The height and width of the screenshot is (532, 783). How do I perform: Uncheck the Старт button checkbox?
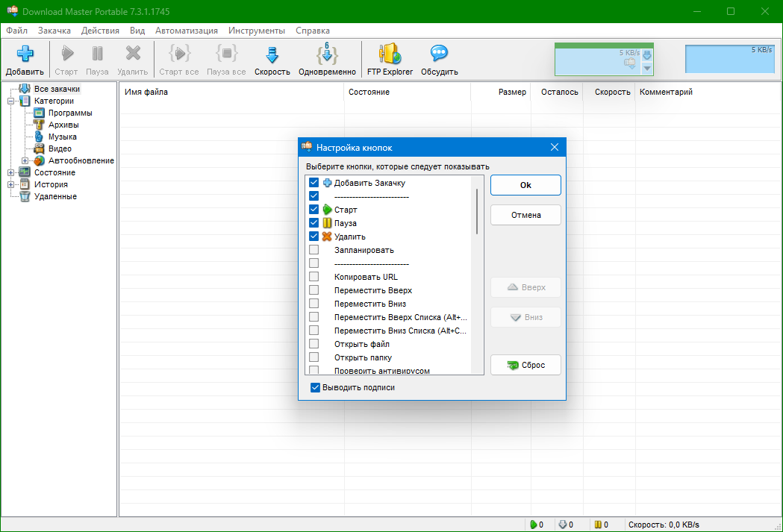point(314,210)
